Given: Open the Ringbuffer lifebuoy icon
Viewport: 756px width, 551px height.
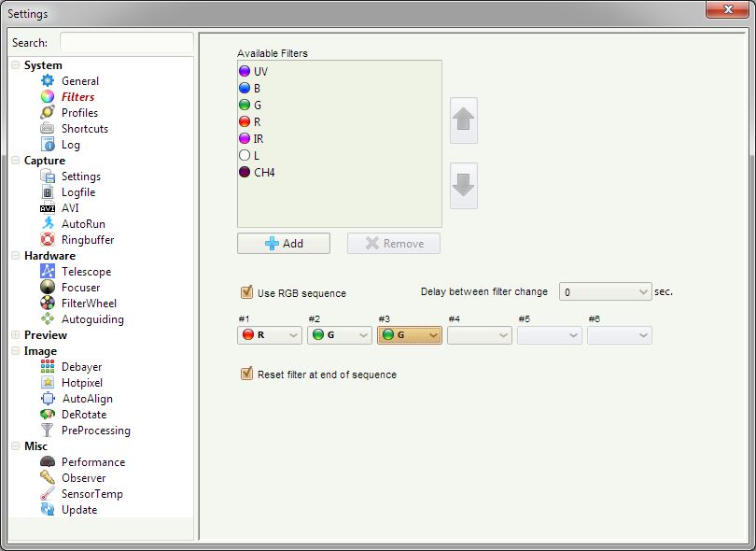Looking at the screenshot, I should (48, 240).
